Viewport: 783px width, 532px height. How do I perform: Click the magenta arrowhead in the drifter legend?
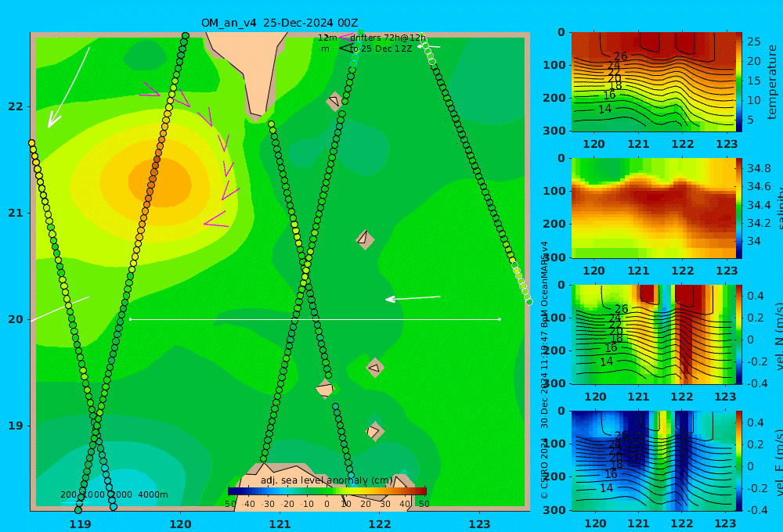[345, 38]
